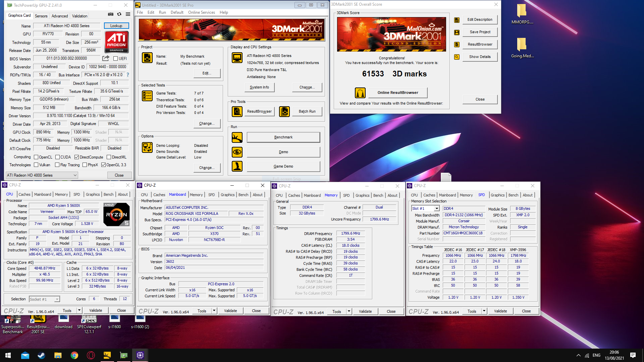Open the Tools dropdown arrow in the CPU-Z Mainboard window
This screenshot has width=644, height=362.
click(x=214, y=311)
